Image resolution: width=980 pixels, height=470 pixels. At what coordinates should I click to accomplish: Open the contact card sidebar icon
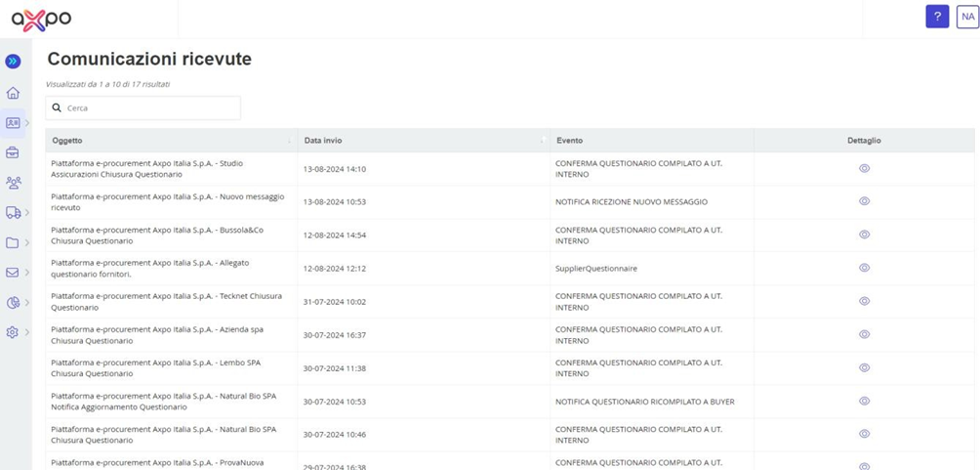click(13, 123)
